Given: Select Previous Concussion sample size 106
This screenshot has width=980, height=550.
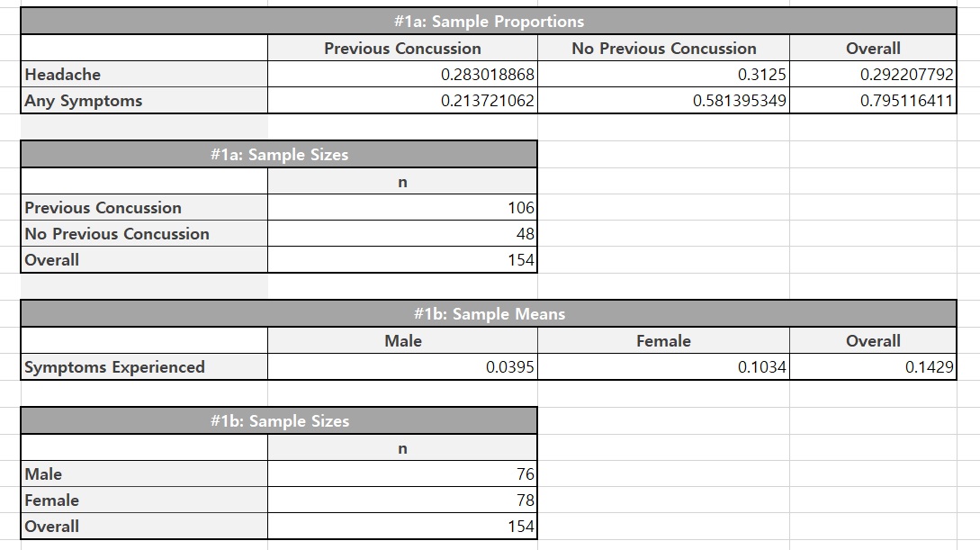Looking at the screenshot, I should 402,208.
